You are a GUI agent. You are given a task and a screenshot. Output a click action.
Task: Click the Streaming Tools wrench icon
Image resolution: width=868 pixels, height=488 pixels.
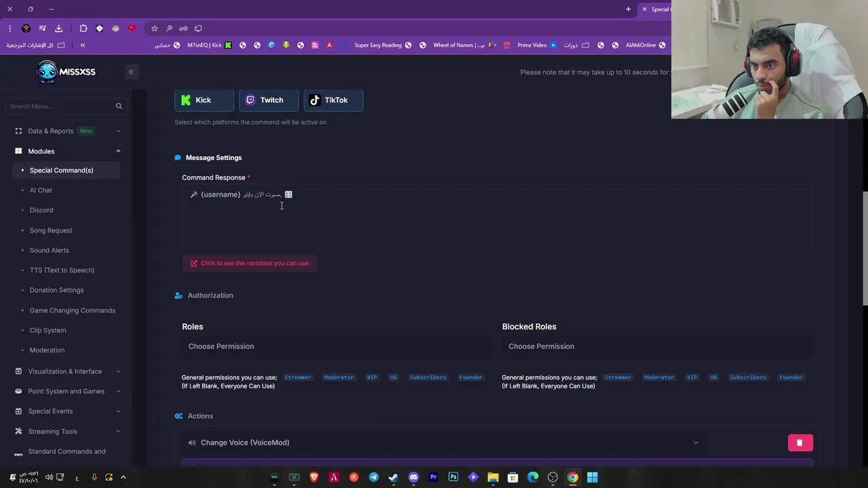tap(18, 431)
